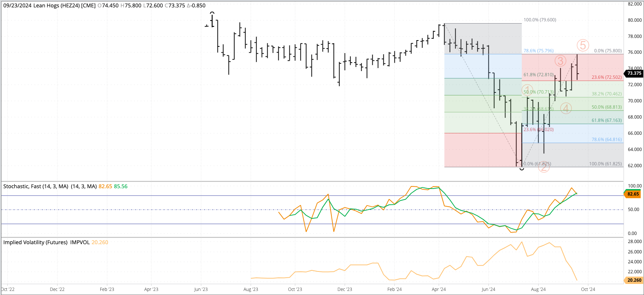This screenshot has width=644, height=295.
Task: Click the circled wave 2 marker
Action: coord(544,167)
